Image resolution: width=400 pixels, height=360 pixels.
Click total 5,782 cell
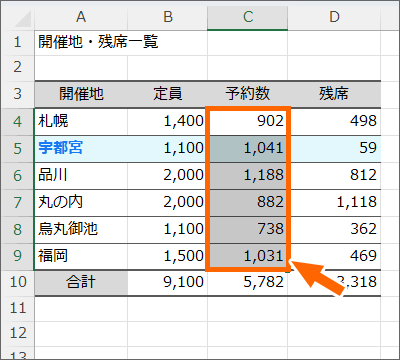point(248,282)
